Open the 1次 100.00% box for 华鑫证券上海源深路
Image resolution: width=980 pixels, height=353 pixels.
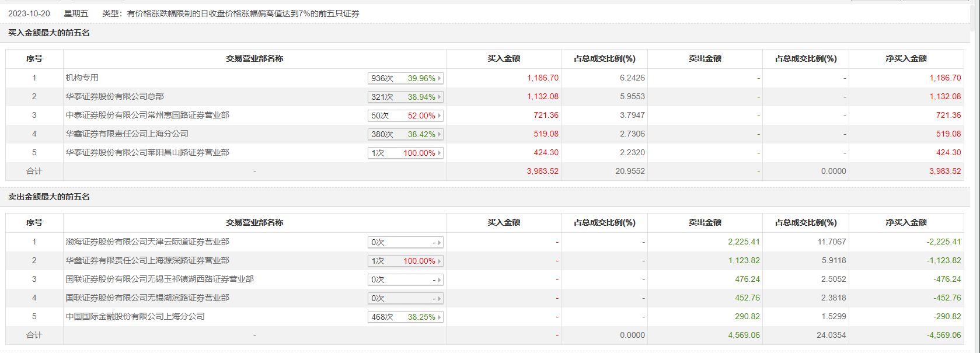click(405, 261)
